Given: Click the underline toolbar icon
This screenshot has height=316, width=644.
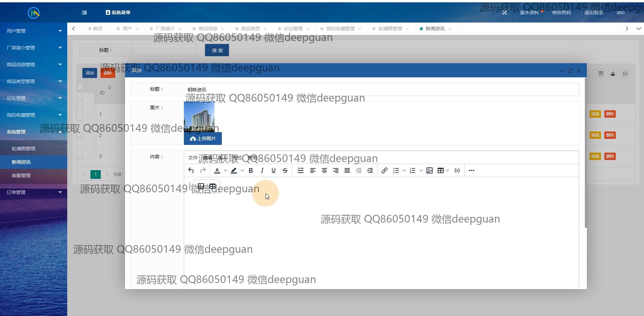Looking at the screenshot, I should coord(274,170).
